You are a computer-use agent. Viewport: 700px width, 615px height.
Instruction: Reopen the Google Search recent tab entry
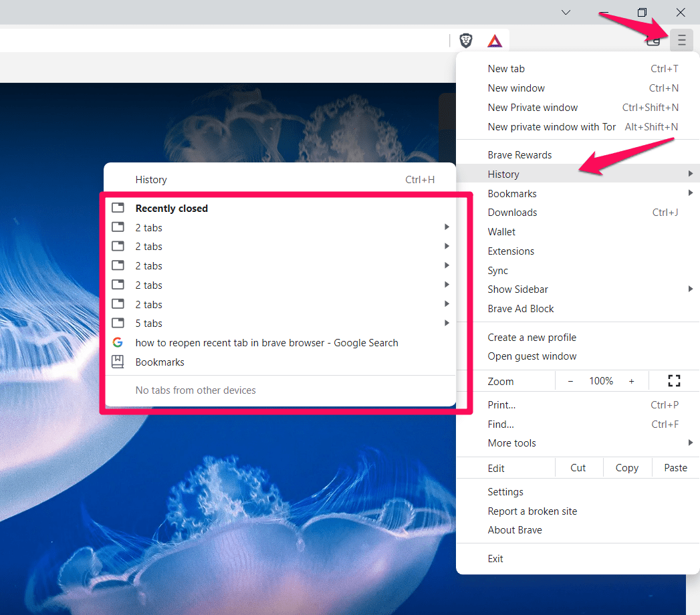[x=267, y=343]
